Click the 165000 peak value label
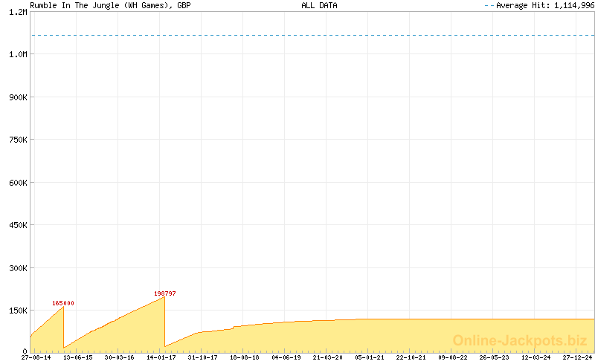 [x=63, y=303]
